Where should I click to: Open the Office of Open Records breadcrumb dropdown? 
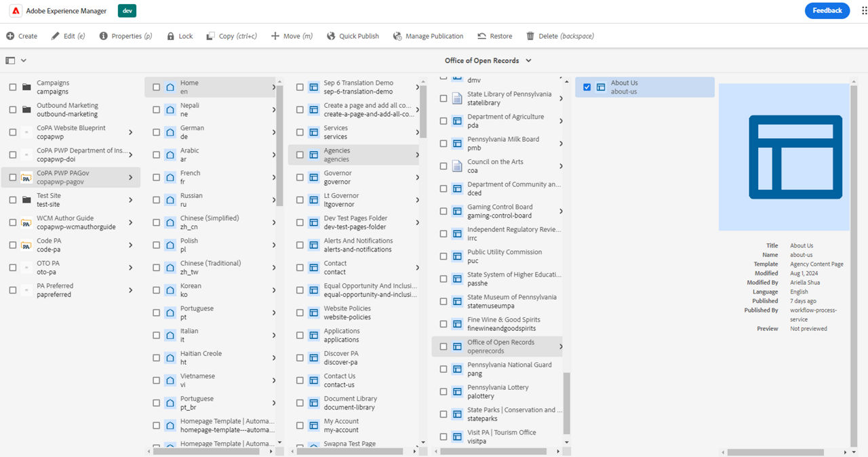point(529,60)
